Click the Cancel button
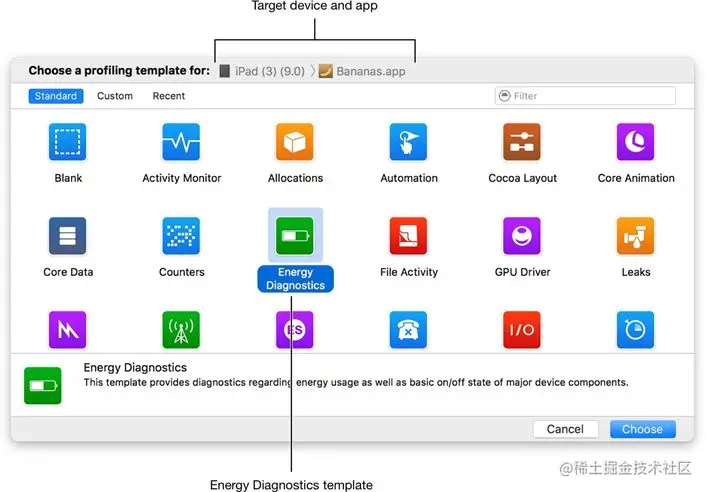The width and height of the screenshot is (707, 492). [565, 429]
